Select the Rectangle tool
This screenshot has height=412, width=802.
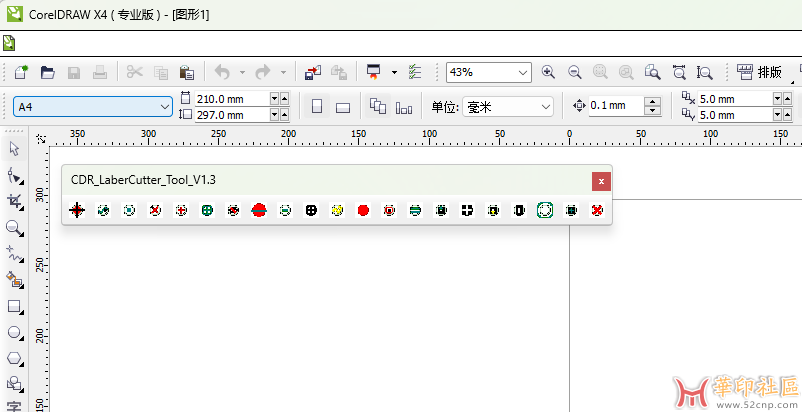click(14, 307)
